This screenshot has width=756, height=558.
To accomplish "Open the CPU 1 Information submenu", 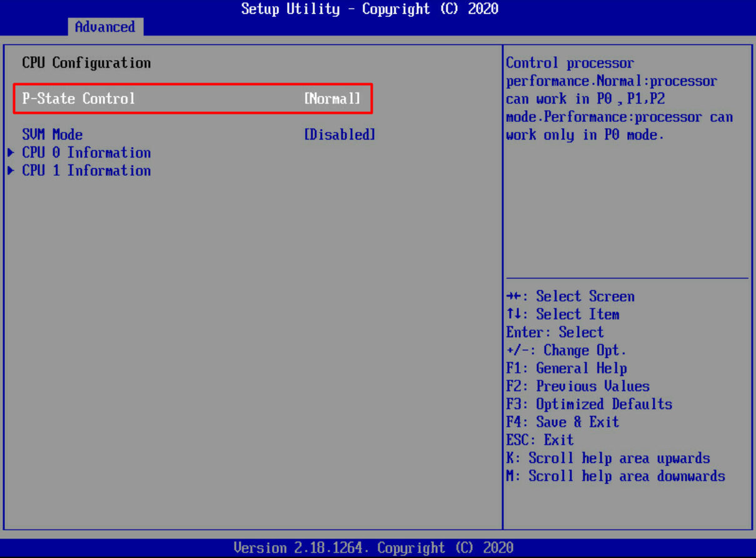I will click(x=86, y=171).
